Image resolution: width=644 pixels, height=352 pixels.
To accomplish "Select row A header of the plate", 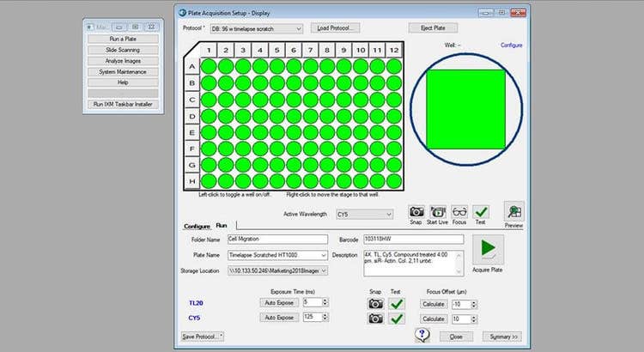I will coord(191,67).
